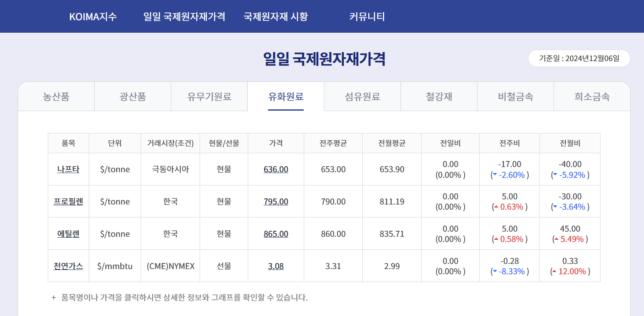
Task: Click the 860.00 weekly average value
Action: pos(333,234)
